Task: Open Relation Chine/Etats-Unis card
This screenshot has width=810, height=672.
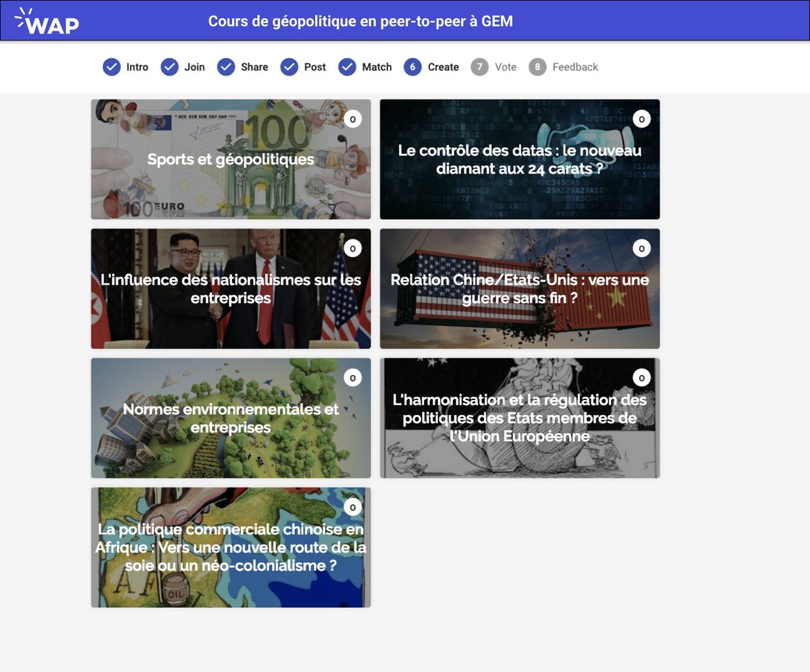Action: click(520, 289)
